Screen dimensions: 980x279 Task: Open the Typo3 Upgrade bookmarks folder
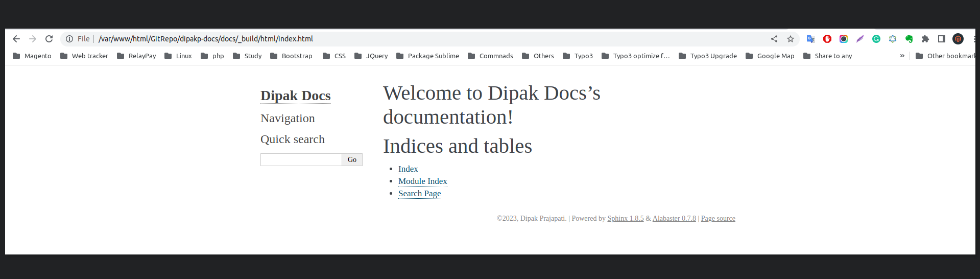click(708, 56)
